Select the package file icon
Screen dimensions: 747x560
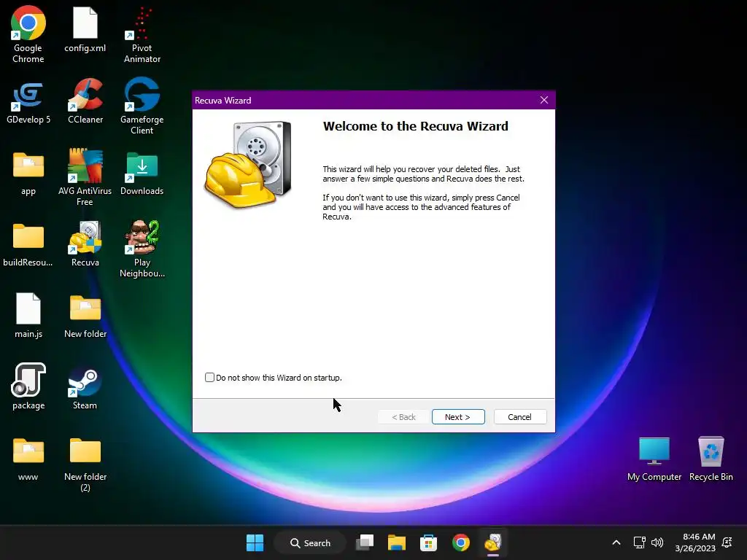[28, 386]
